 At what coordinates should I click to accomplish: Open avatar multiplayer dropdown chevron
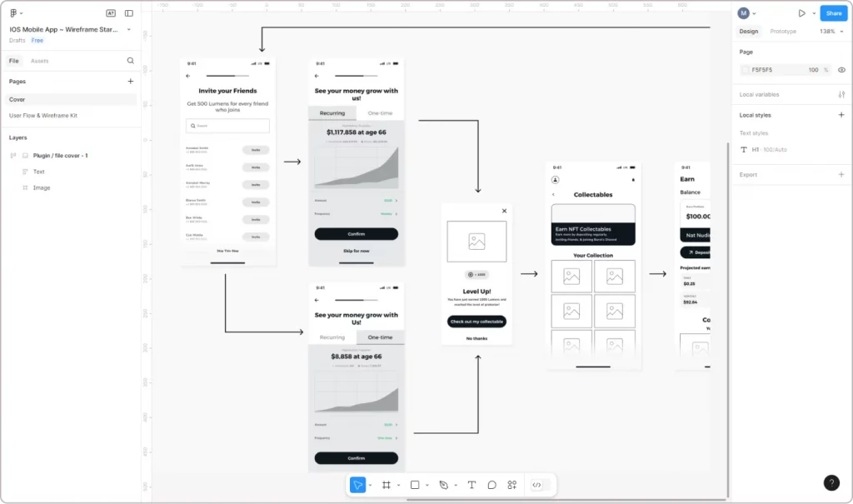pos(754,13)
